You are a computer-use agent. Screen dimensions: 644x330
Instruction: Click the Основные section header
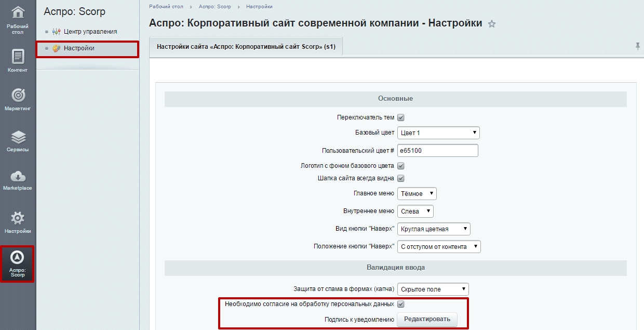(395, 99)
